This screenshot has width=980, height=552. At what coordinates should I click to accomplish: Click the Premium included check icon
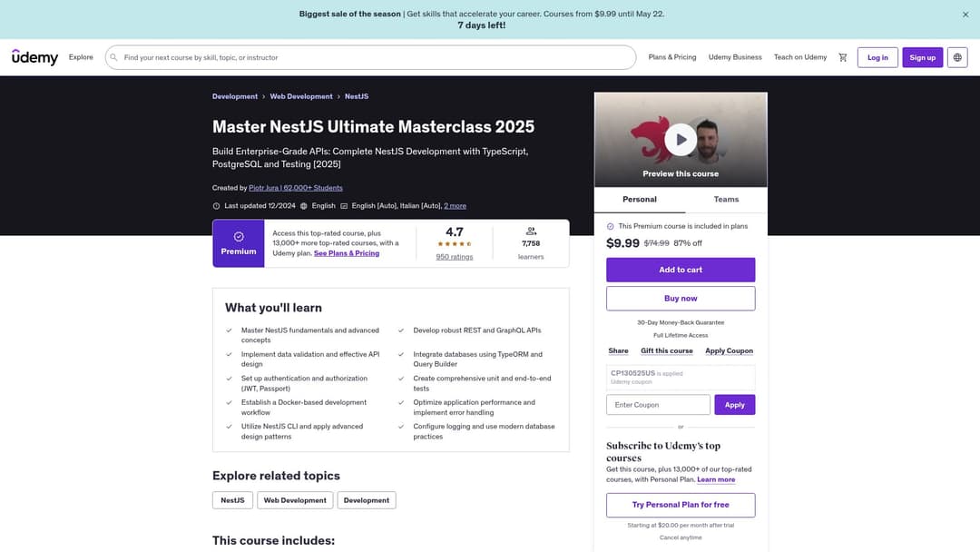(x=610, y=226)
